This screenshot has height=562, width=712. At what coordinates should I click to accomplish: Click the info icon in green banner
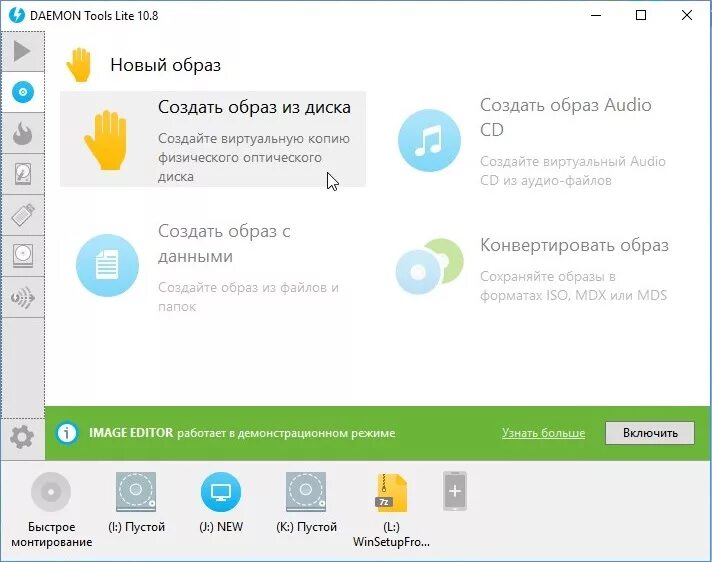tap(67, 433)
